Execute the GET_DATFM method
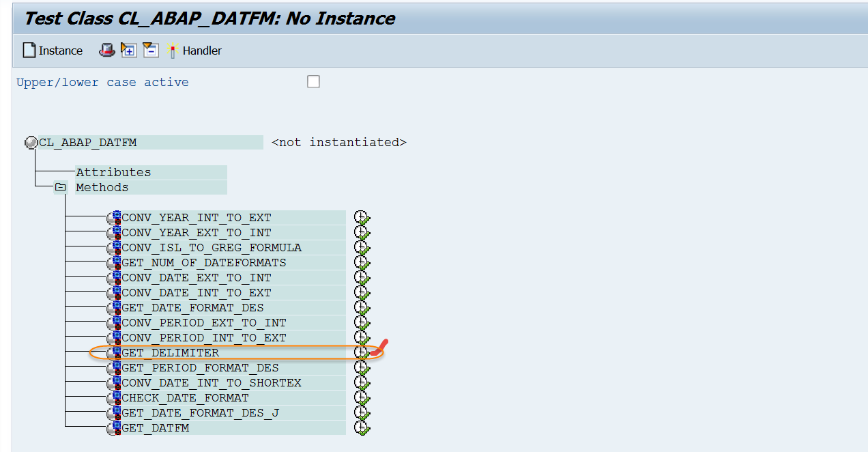This screenshot has height=452, width=868. tap(362, 427)
